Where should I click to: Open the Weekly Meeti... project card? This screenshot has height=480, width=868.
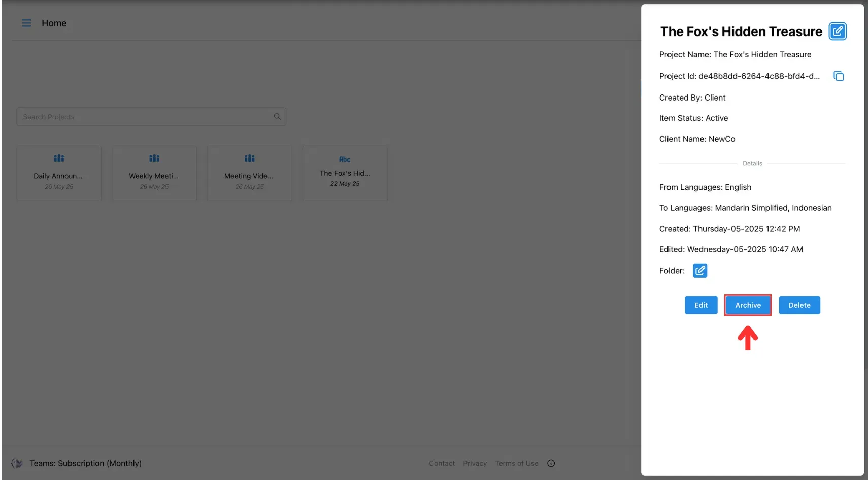click(x=154, y=173)
